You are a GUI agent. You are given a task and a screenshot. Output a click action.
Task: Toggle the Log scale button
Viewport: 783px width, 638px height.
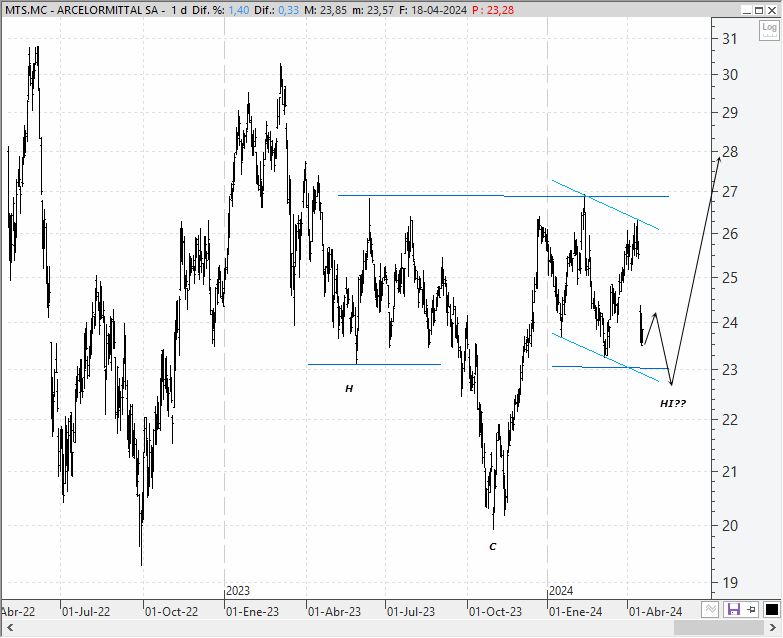pyautogui.click(x=769, y=30)
